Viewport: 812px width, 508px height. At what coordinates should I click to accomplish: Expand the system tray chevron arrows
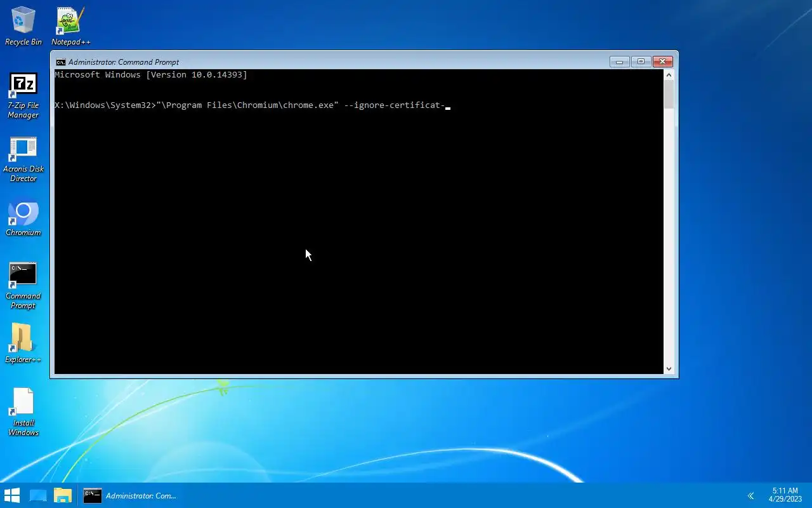750,496
